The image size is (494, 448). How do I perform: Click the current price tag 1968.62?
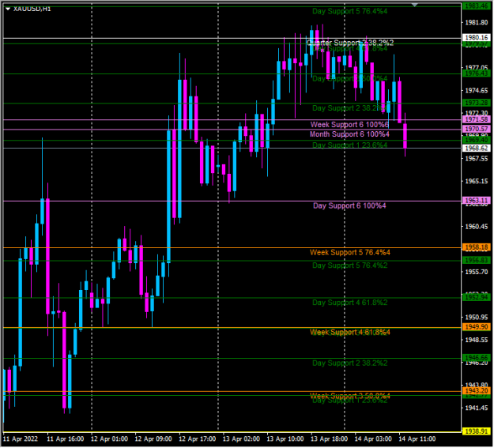point(477,148)
